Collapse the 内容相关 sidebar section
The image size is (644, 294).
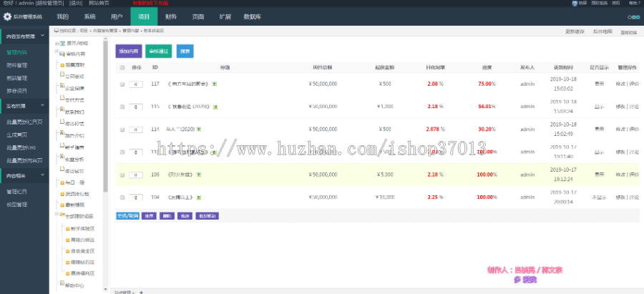click(x=43, y=175)
